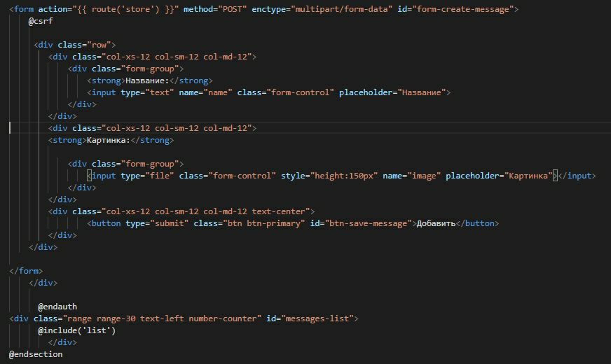Click the enctype "multipart/form-data" attribute value
Image resolution: width=611 pixels, height=364 pixels.
(x=341, y=9)
